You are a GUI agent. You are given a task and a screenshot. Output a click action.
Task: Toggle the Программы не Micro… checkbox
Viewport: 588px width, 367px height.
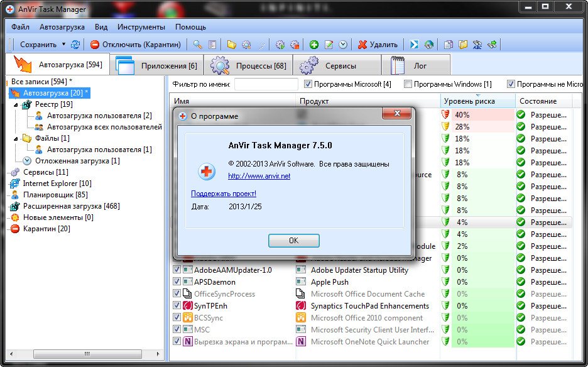511,84
